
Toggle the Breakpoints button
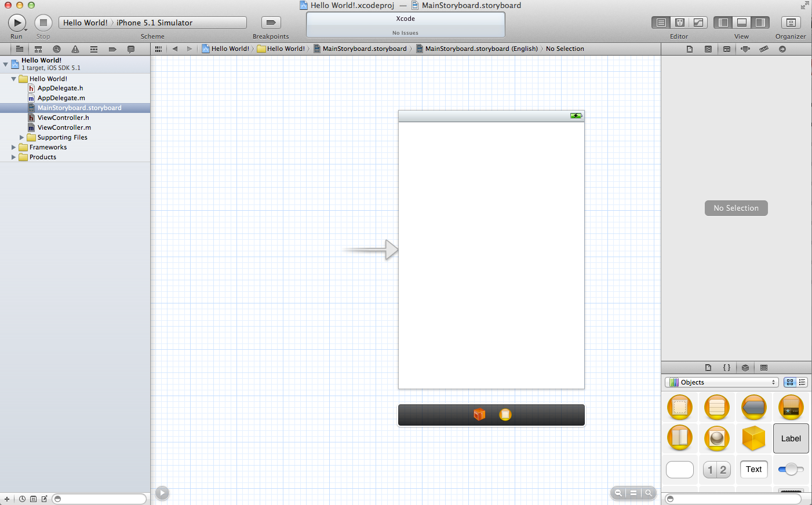tap(271, 23)
